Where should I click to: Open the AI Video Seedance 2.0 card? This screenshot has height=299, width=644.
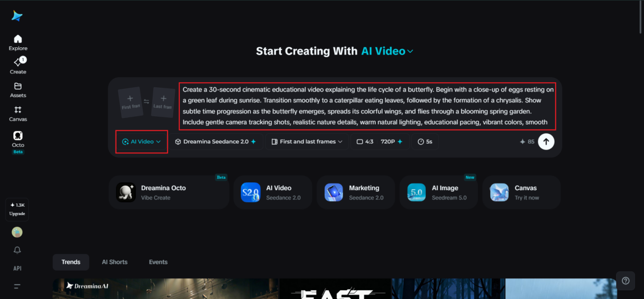pyautogui.click(x=273, y=192)
